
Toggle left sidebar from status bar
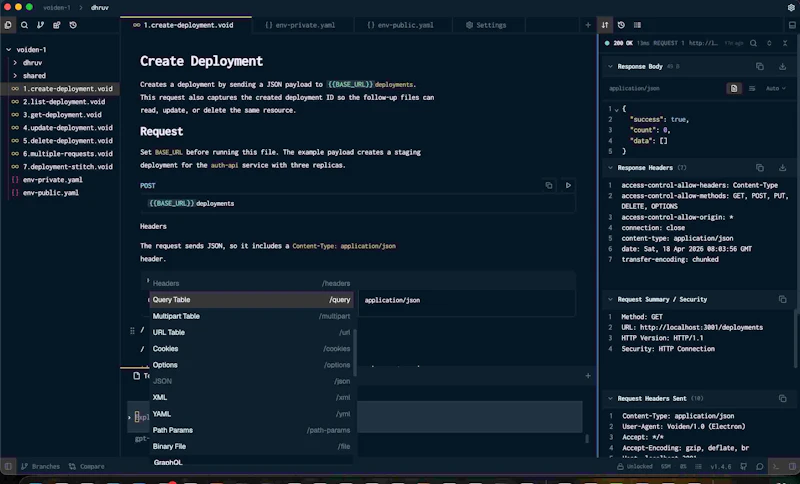8,466
